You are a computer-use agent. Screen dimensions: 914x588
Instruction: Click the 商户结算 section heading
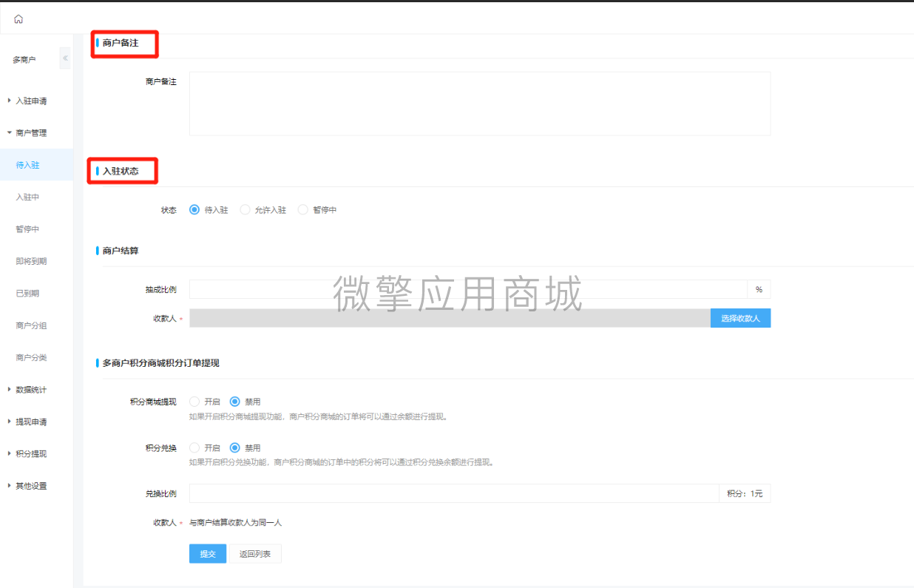click(121, 251)
